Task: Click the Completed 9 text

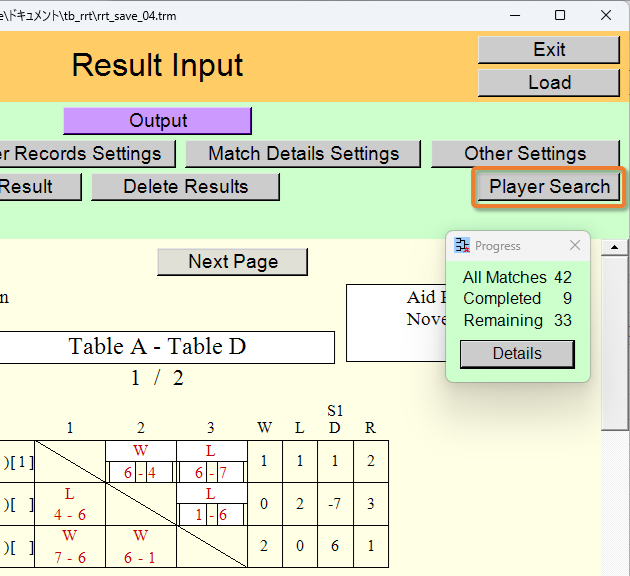Action: tap(518, 299)
